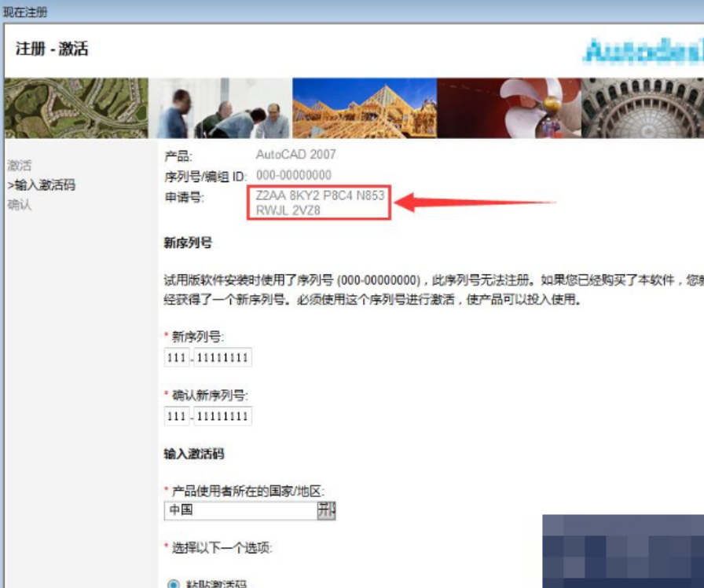
Task: Click the 000-00000000 serial number text
Action: click(294, 175)
